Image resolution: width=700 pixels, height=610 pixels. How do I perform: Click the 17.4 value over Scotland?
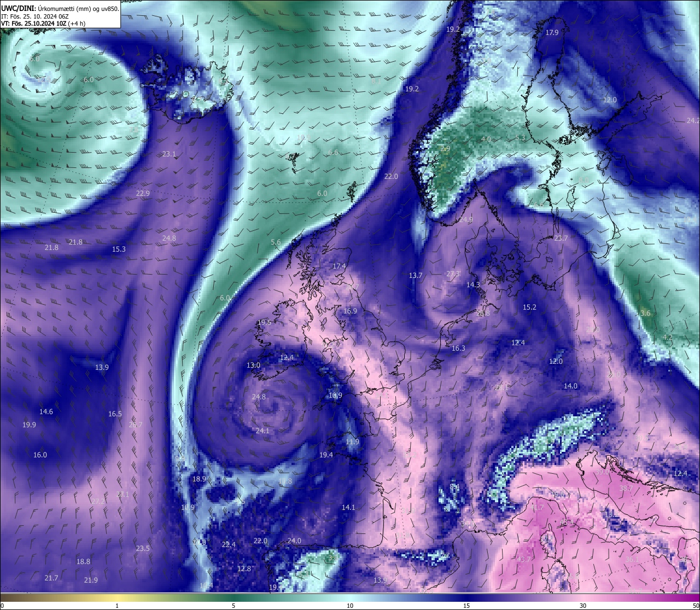point(339,266)
